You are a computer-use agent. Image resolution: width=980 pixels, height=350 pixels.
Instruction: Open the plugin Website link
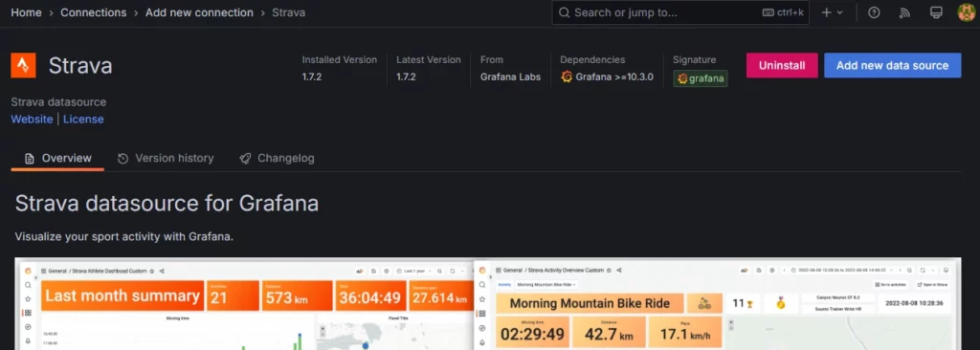32,119
